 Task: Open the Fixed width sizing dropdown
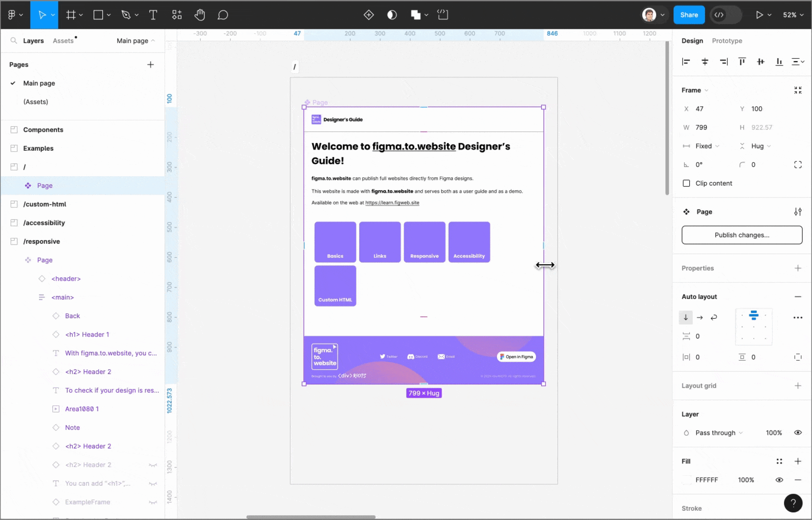[701, 146]
